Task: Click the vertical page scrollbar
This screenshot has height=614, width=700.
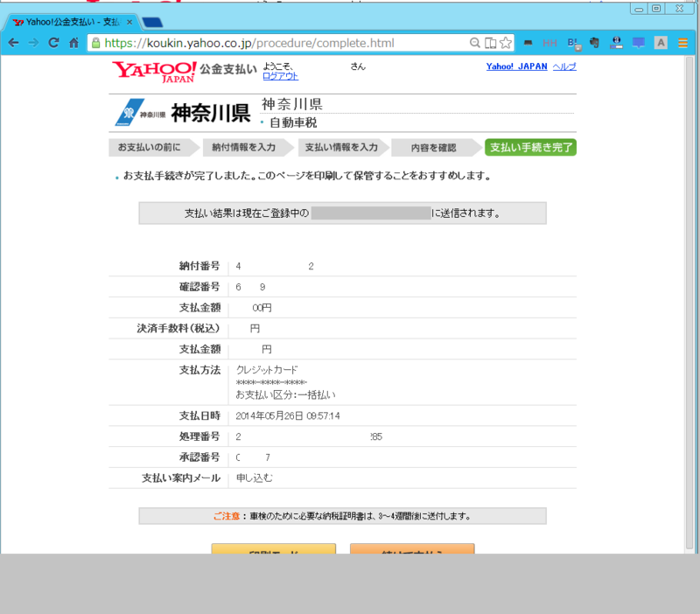Action: coord(690,304)
